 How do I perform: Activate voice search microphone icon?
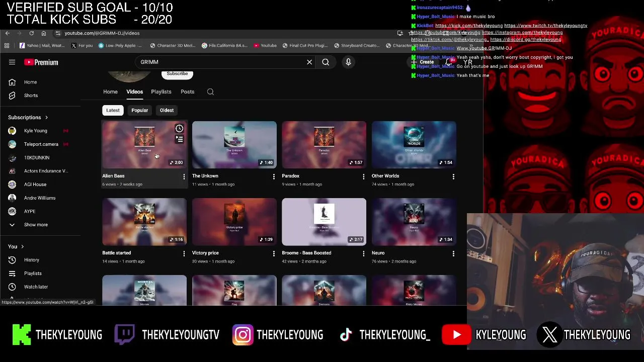point(348,62)
